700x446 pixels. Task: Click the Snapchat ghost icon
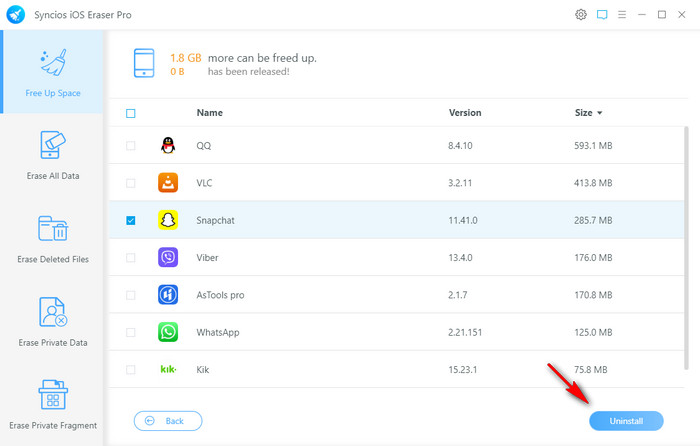click(168, 220)
